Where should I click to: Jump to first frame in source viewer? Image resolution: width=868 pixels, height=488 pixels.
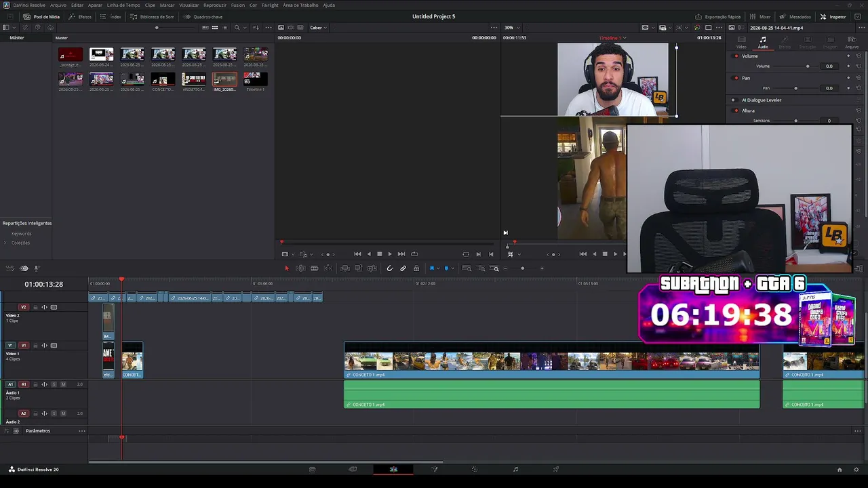(x=357, y=254)
